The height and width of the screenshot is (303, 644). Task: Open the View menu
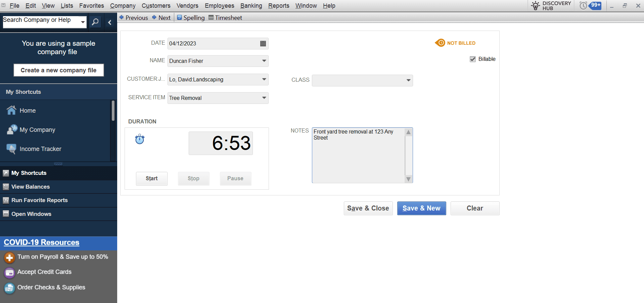[x=48, y=6]
